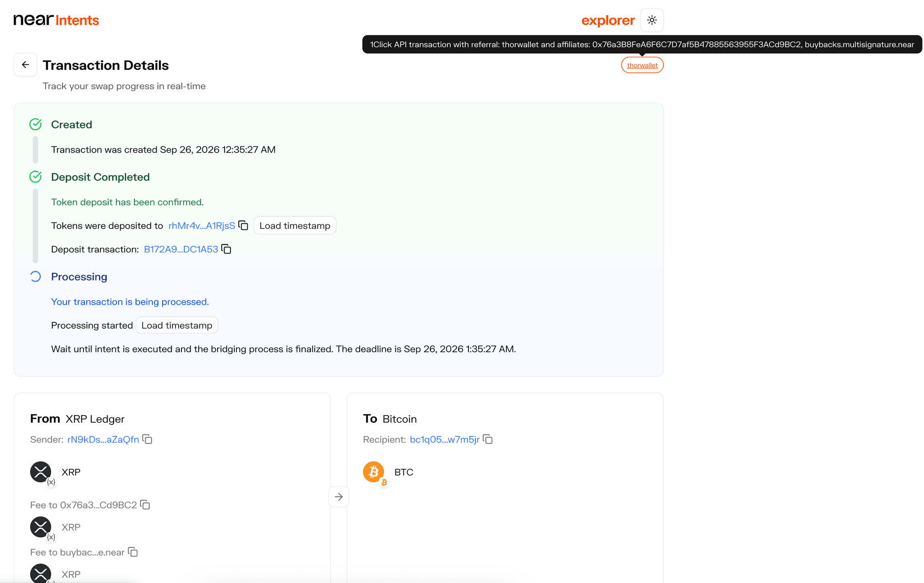This screenshot has width=924, height=583.
Task: Click the thorwallet referral tag
Action: tap(642, 65)
